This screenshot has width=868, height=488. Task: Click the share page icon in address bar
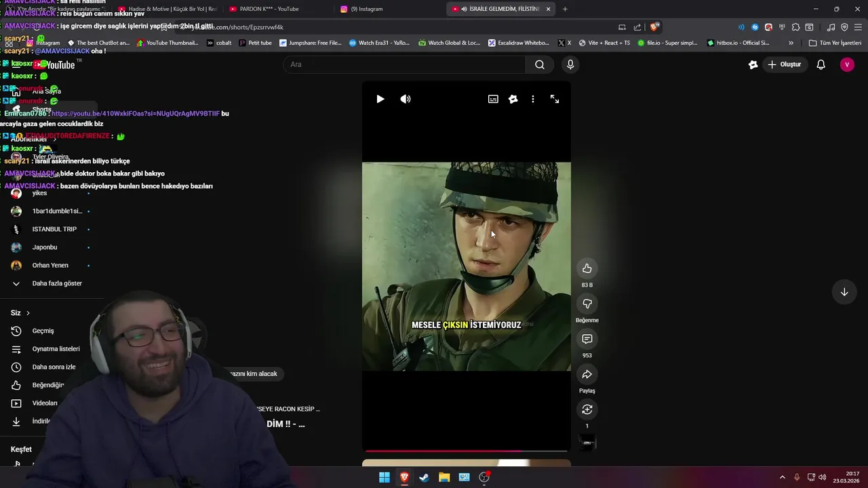click(x=637, y=27)
